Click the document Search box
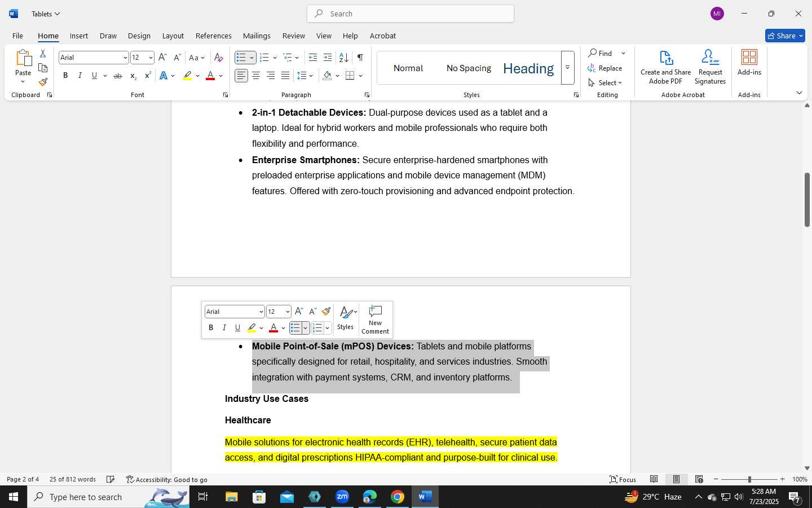 click(x=411, y=14)
